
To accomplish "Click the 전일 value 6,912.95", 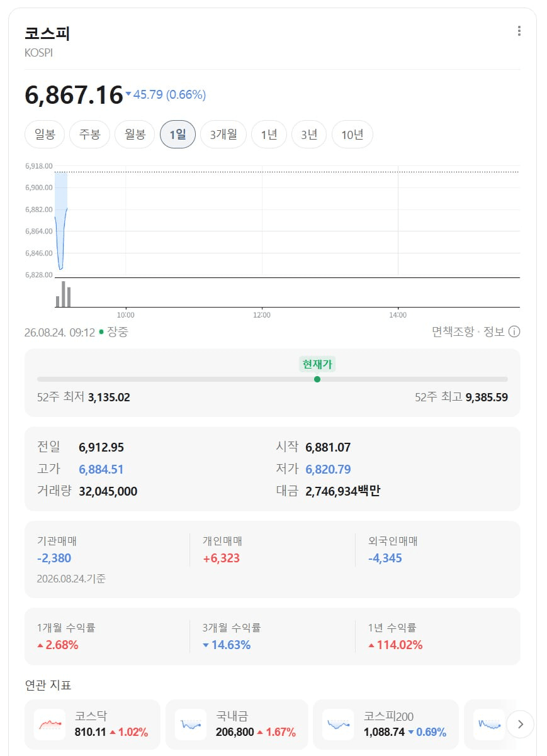I will click(101, 448).
